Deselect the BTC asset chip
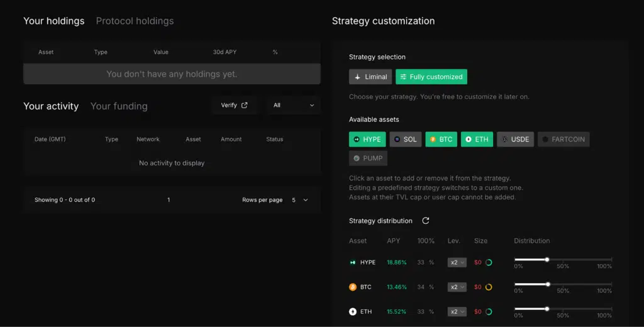Screen dimensions: 644x327 coord(441,139)
